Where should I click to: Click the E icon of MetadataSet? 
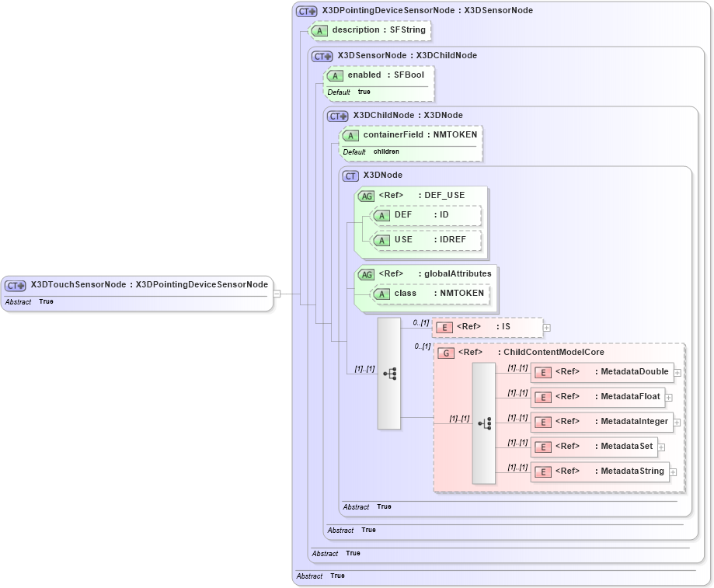coord(543,447)
